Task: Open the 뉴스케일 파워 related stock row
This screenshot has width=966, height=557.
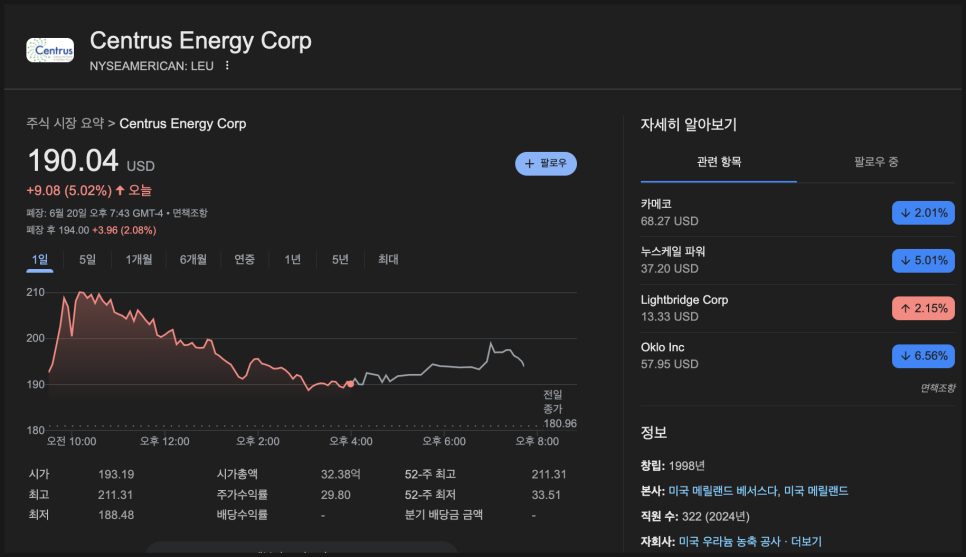Action: click(797, 260)
